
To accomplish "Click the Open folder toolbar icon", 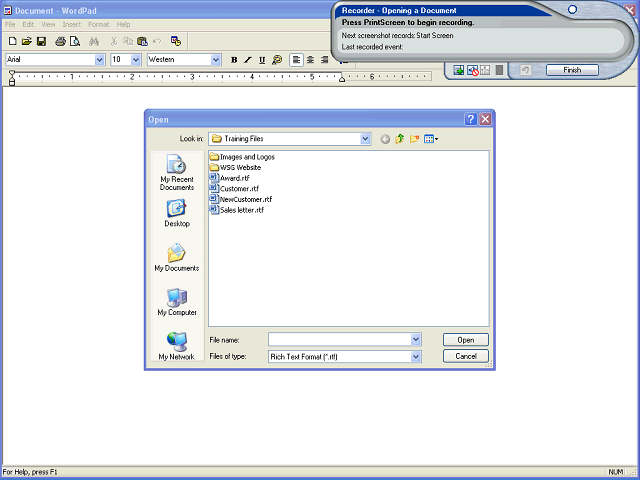I will pos(27,41).
